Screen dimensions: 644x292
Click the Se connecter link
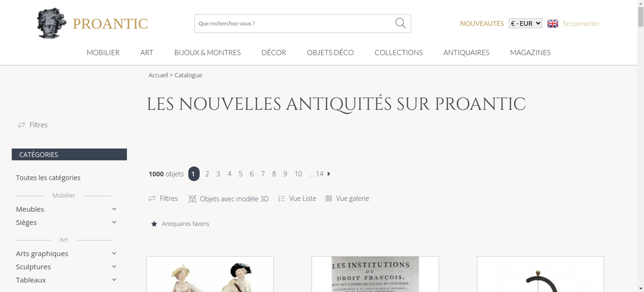[581, 23]
